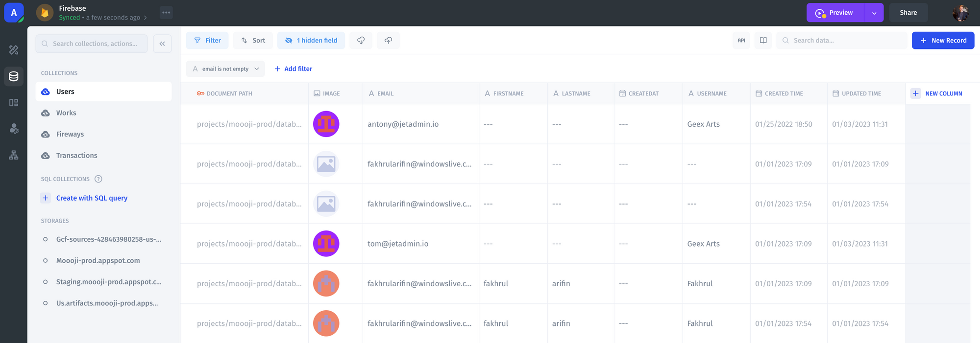Toggle the 1 hidden field button

[x=311, y=41]
